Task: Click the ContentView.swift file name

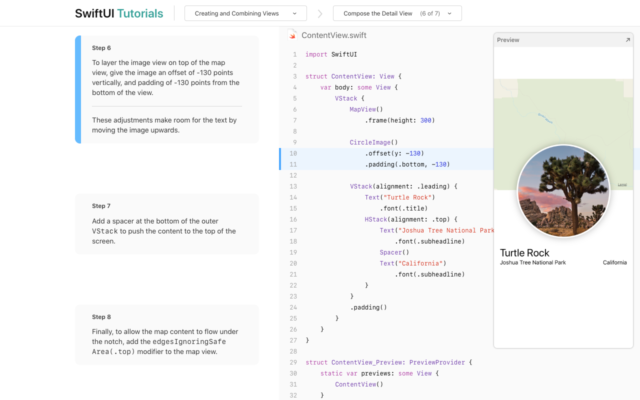Action: [334, 35]
